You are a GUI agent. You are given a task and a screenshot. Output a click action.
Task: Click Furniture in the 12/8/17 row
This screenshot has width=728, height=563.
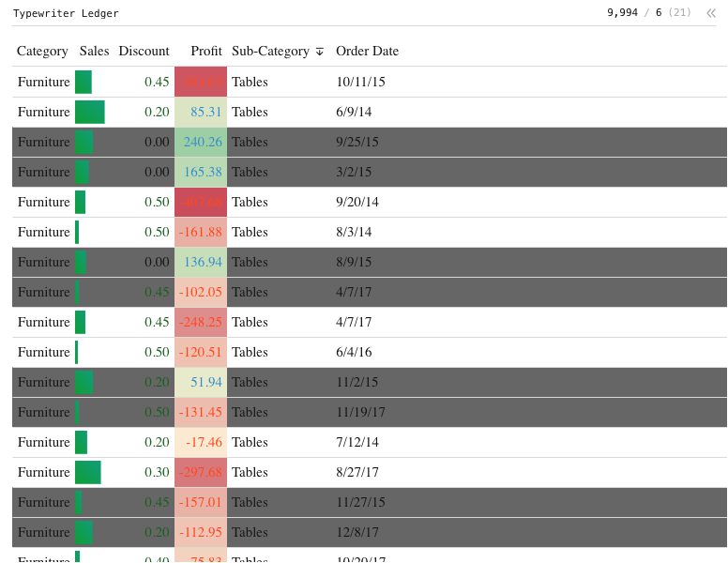[x=44, y=532]
